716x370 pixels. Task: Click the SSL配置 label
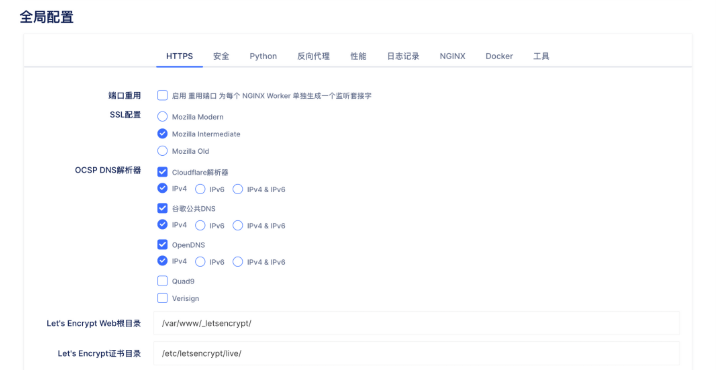(125, 115)
